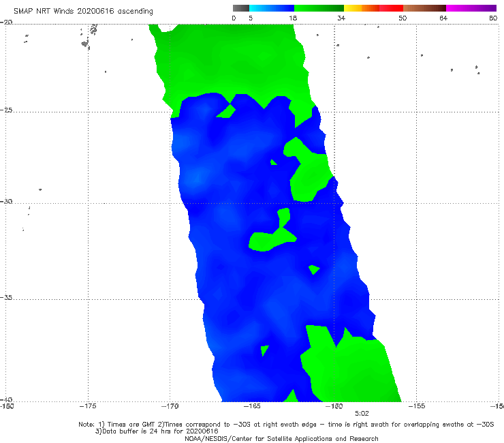
Task: Click the gray segment of the color bar
Action: (241, 8)
